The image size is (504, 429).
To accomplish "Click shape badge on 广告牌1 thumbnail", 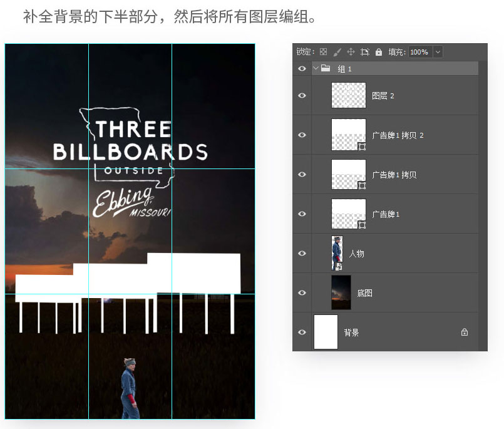I will 362,225.
